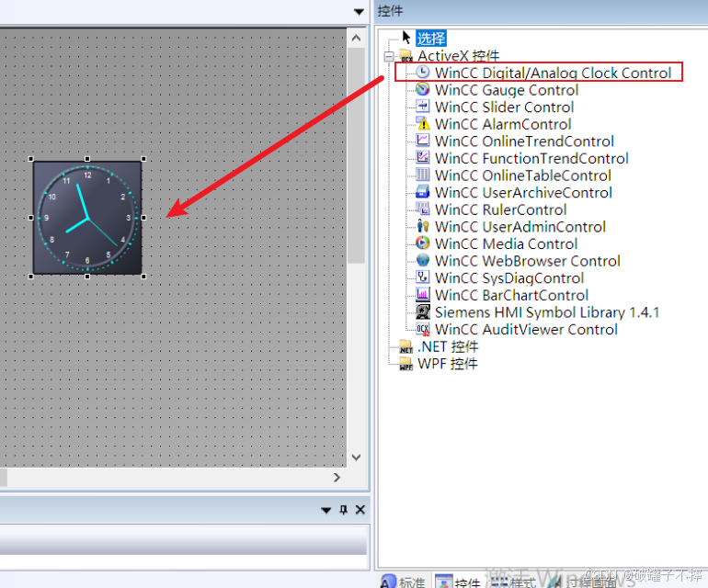708x588 pixels.
Task: Select the Siemens HMI Symbol Library icon
Action: (x=423, y=311)
